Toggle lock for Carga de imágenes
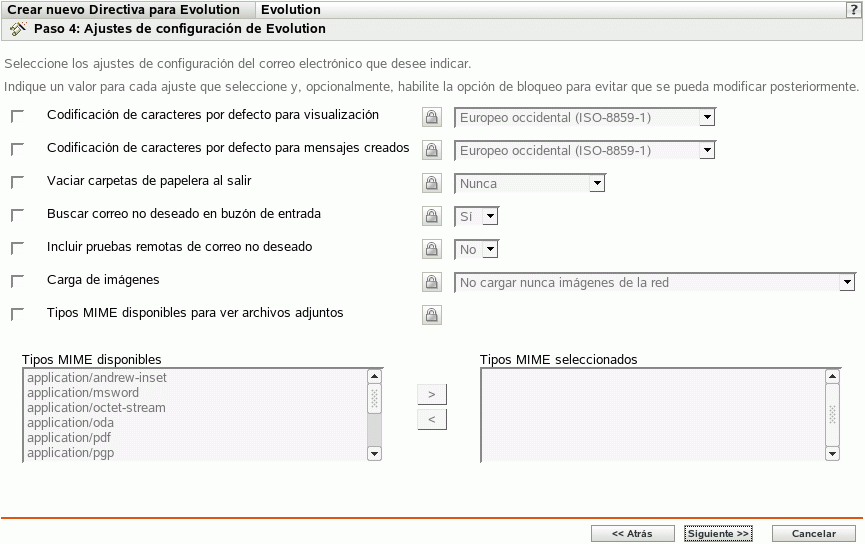 pyautogui.click(x=432, y=282)
